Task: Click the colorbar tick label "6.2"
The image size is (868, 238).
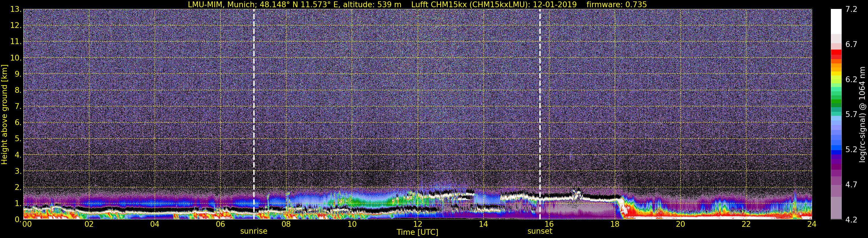Action: click(851, 80)
